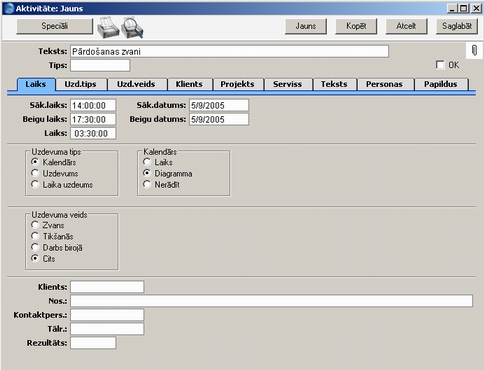Image resolution: width=484 pixels, height=370 pixels.
Task: Click the Beigu laiks time field
Action: (x=93, y=119)
